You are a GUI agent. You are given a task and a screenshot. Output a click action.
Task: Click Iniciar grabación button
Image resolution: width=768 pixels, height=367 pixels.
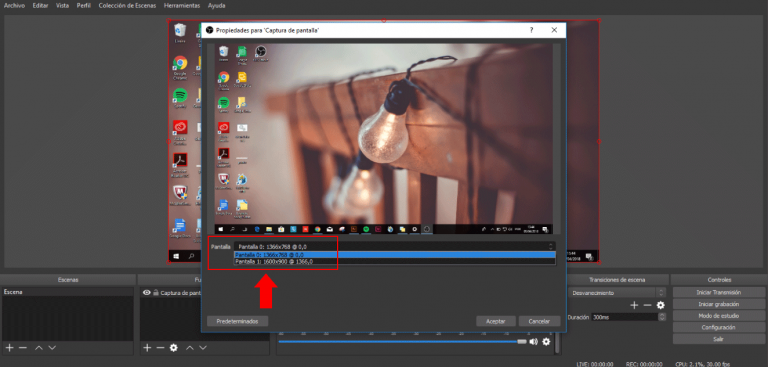[x=719, y=304]
